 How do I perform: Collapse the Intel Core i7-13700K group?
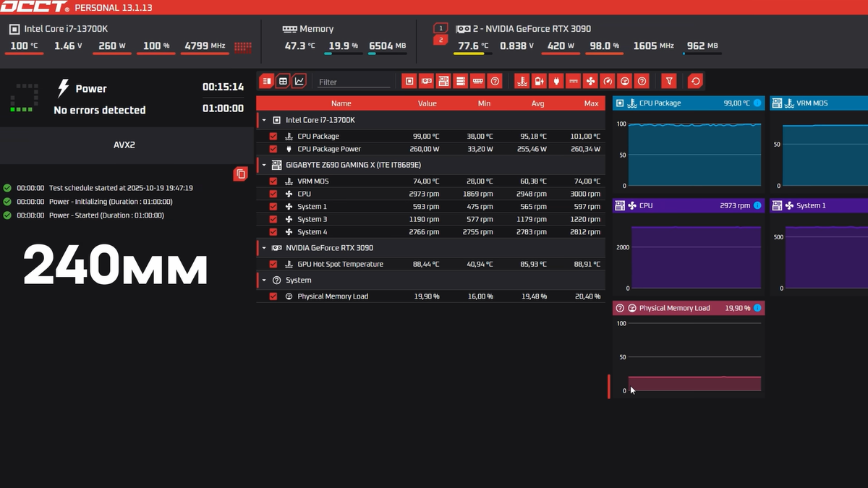click(x=264, y=120)
